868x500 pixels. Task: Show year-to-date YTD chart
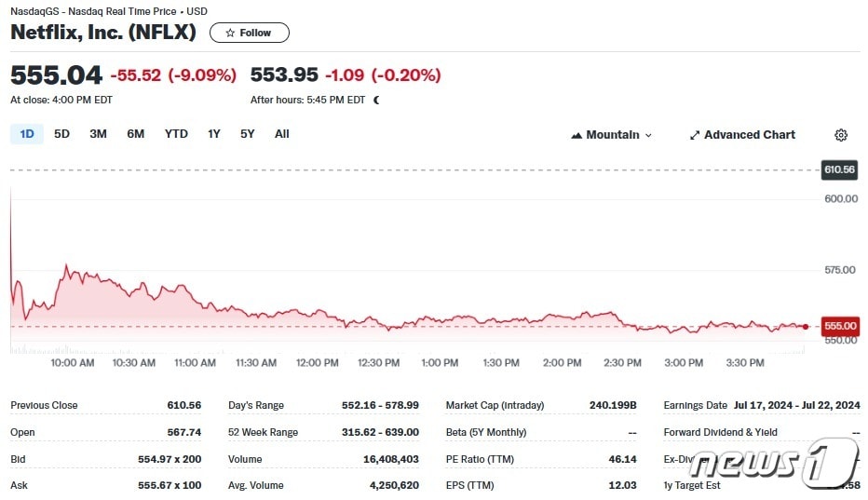point(176,134)
